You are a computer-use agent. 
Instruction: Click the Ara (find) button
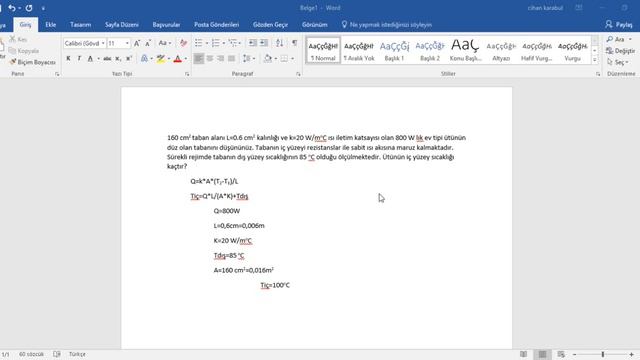619,39
